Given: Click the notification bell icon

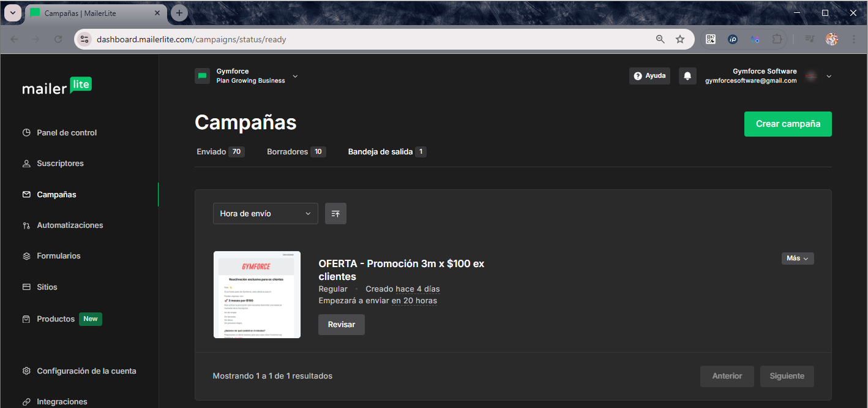Looking at the screenshot, I should [x=687, y=76].
